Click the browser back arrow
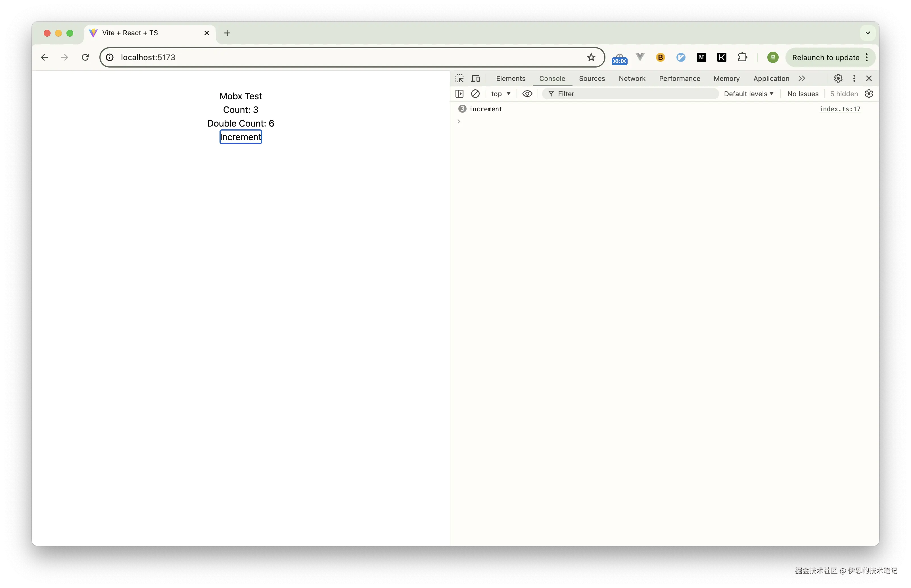911x588 pixels. 44,57
